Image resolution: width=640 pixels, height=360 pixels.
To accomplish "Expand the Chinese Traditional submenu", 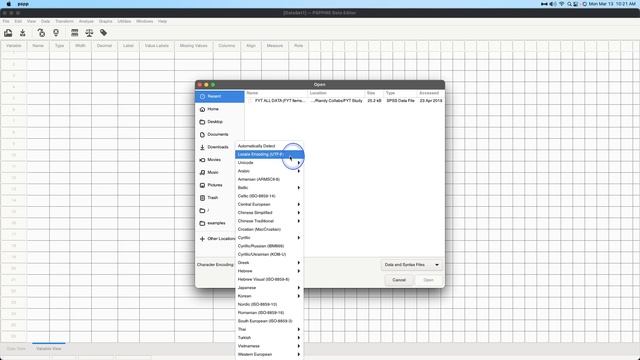I will click(x=269, y=221).
